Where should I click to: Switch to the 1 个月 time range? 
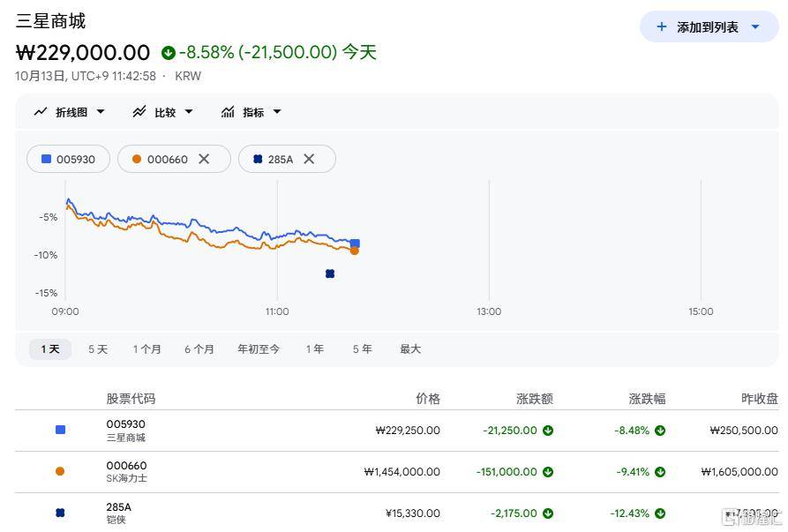(146, 349)
